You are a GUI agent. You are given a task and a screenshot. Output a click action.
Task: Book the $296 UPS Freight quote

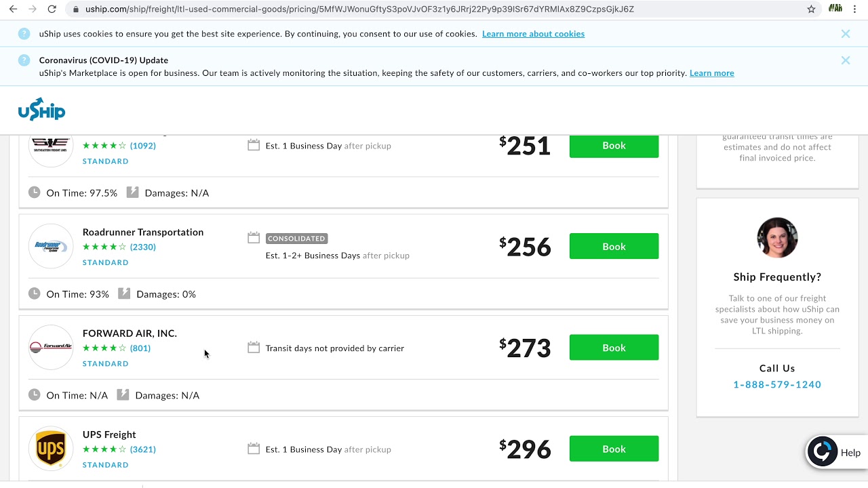point(614,449)
